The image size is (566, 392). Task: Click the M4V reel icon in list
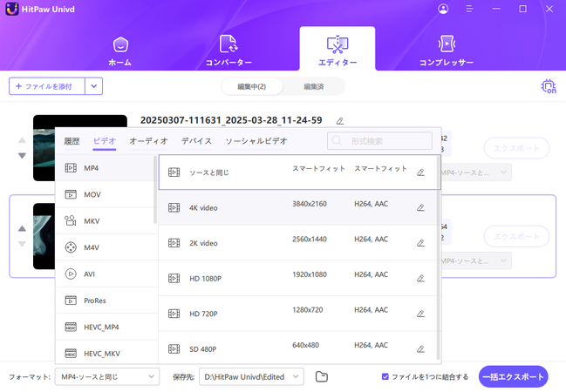click(71, 247)
